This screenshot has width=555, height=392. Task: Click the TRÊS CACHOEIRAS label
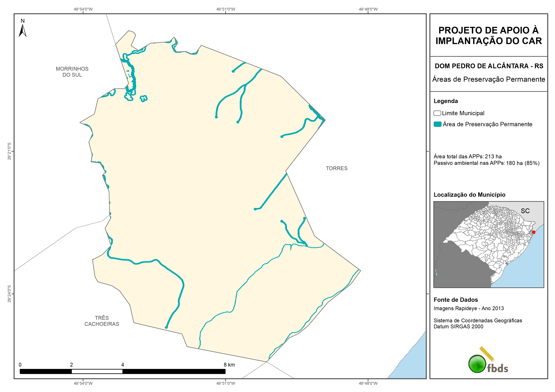coord(102,321)
